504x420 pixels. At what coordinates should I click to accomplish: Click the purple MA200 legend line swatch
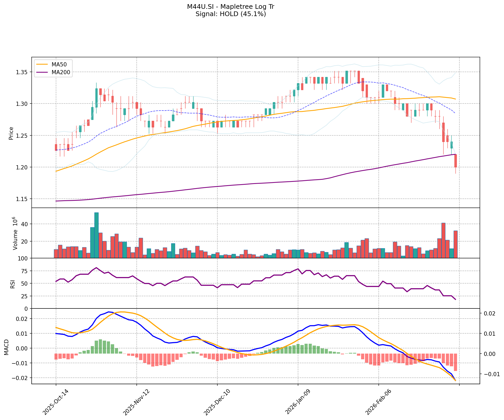click(42, 72)
